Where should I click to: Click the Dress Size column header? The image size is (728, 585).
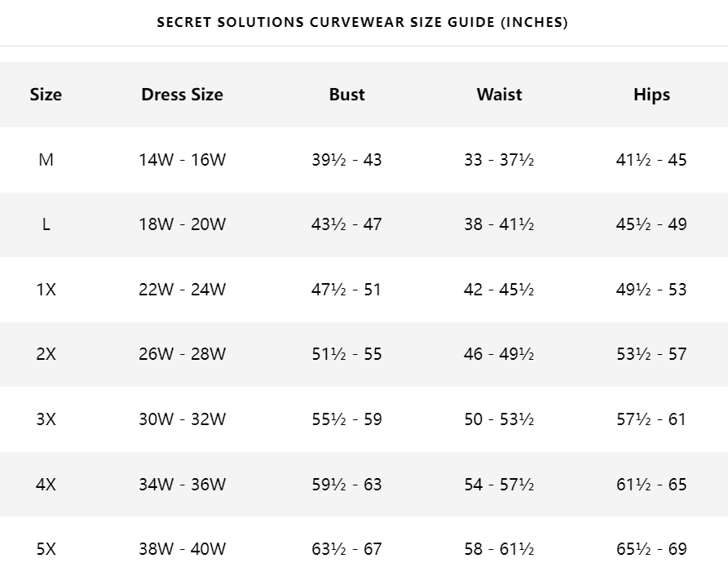[x=182, y=95]
